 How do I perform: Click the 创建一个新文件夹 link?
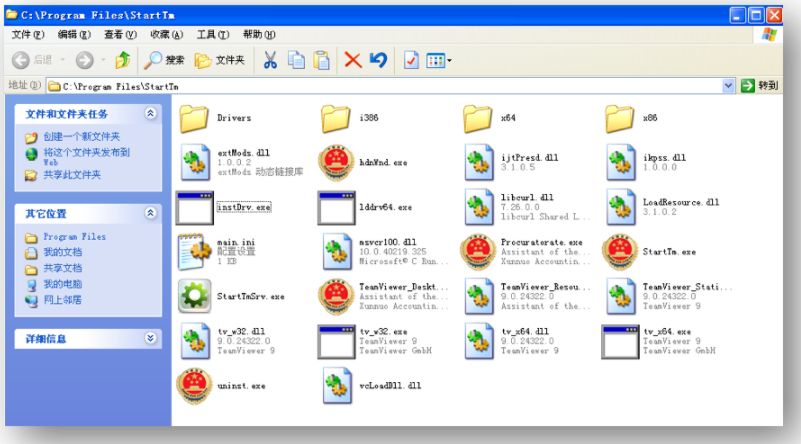[x=80, y=136]
